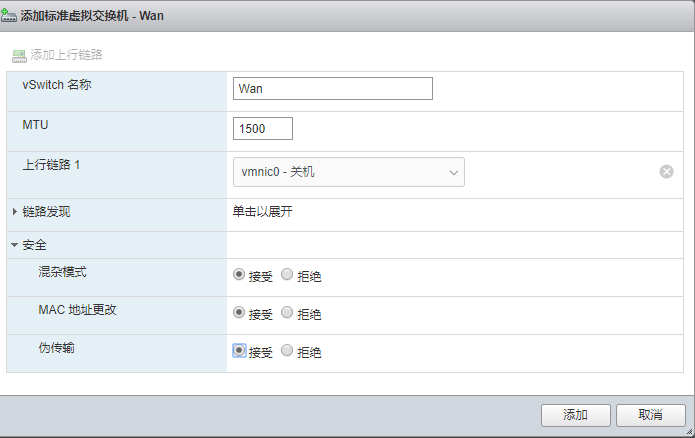Click the 添加上行链路 toolbar label
This screenshot has height=438, width=695.
point(66,54)
